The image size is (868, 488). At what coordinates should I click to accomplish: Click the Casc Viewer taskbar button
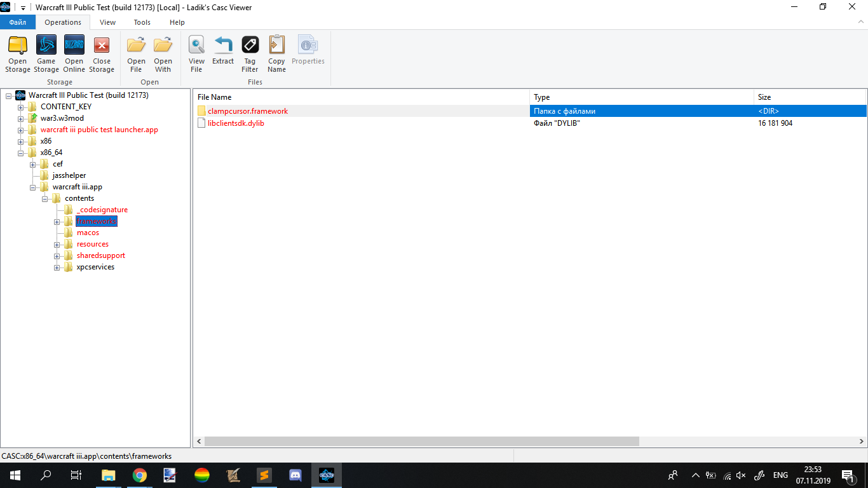tap(327, 475)
